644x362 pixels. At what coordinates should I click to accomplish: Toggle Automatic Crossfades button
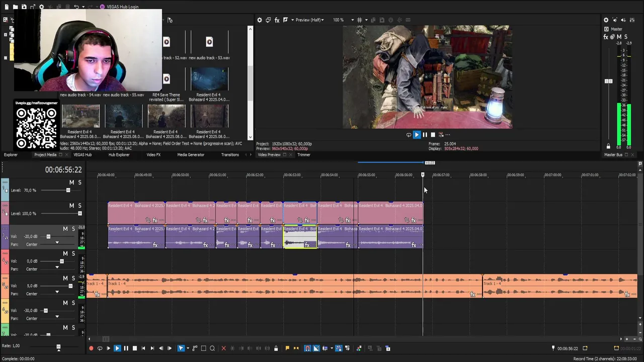tap(316, 348)
